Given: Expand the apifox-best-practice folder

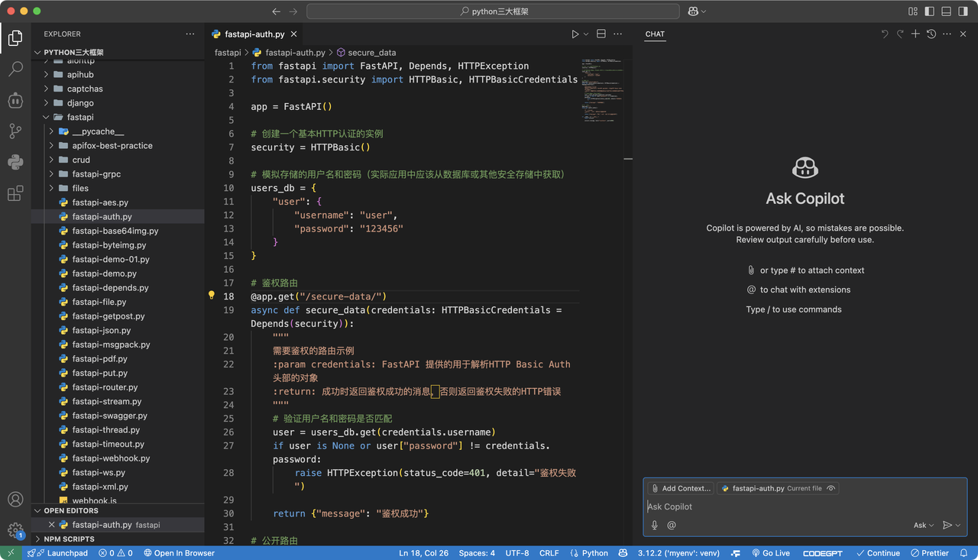Looking at the screenshot, I should (x=118, y=145).
